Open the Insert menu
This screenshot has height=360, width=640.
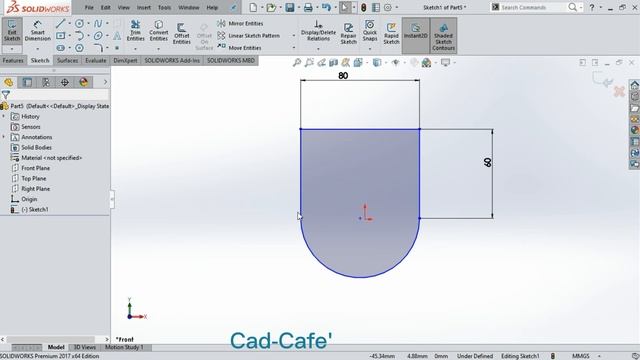144,7
